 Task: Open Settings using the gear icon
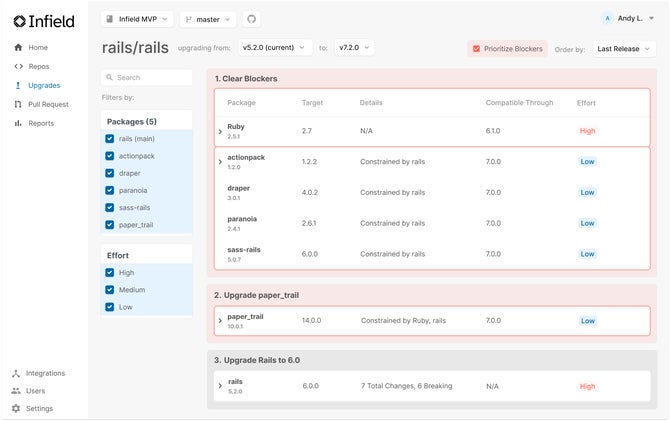click(16, 409)
